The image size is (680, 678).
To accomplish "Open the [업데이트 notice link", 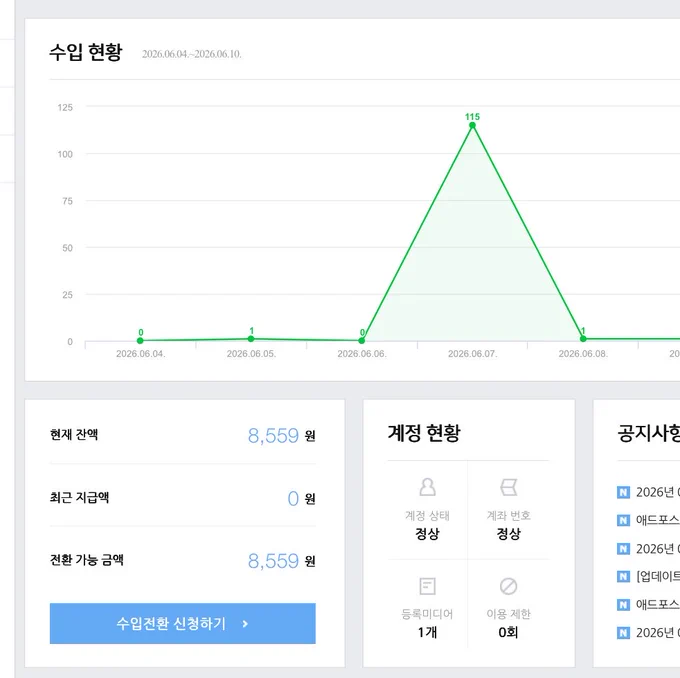I will coord(657,576).
